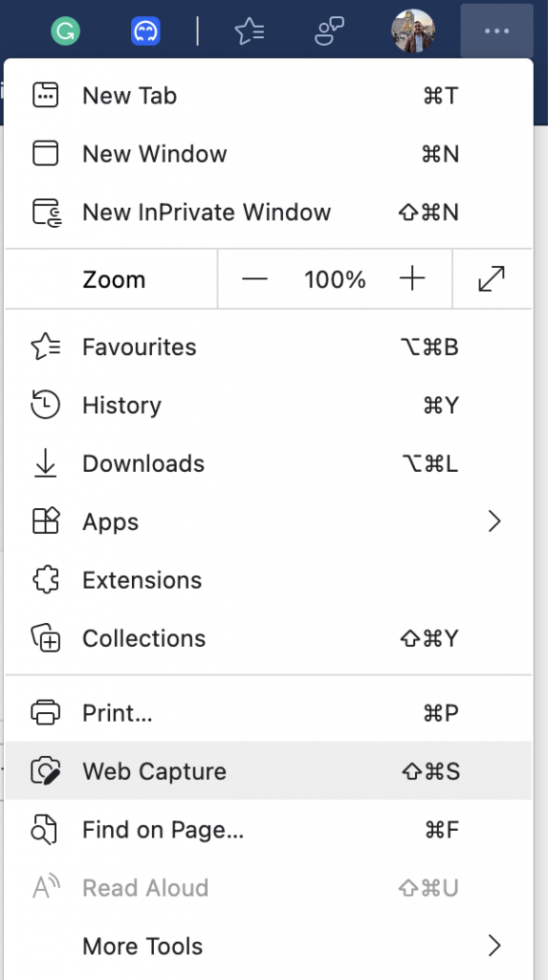This screenshot has width=548, height=980.
Task: Open a New InPrivate Window
Action: 269,212
